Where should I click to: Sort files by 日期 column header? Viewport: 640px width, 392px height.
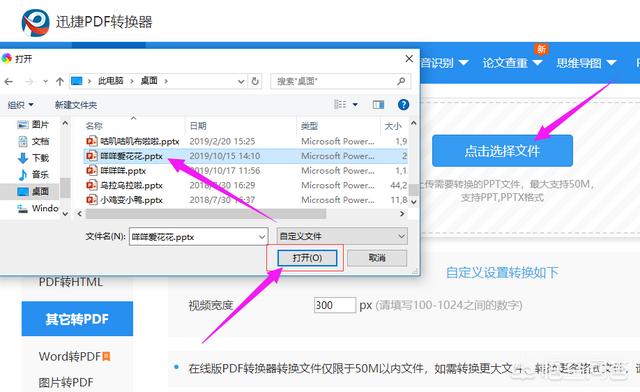tap(198, 126)
